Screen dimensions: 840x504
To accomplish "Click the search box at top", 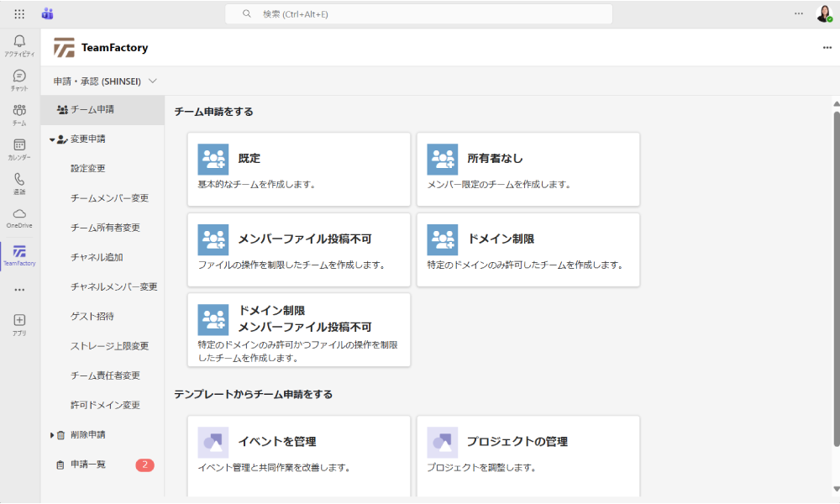I will pyautogui.click(x=418, y=14).
